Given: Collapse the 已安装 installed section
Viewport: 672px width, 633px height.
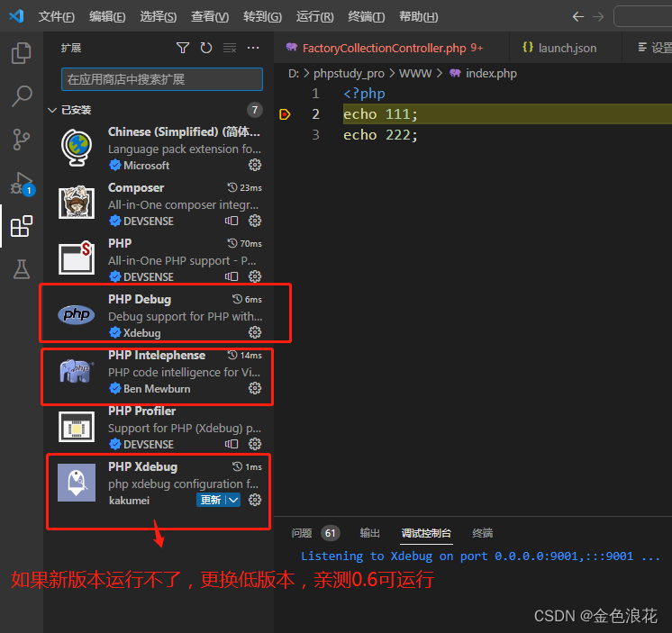Looking at the screenshot, I should 52,110.
